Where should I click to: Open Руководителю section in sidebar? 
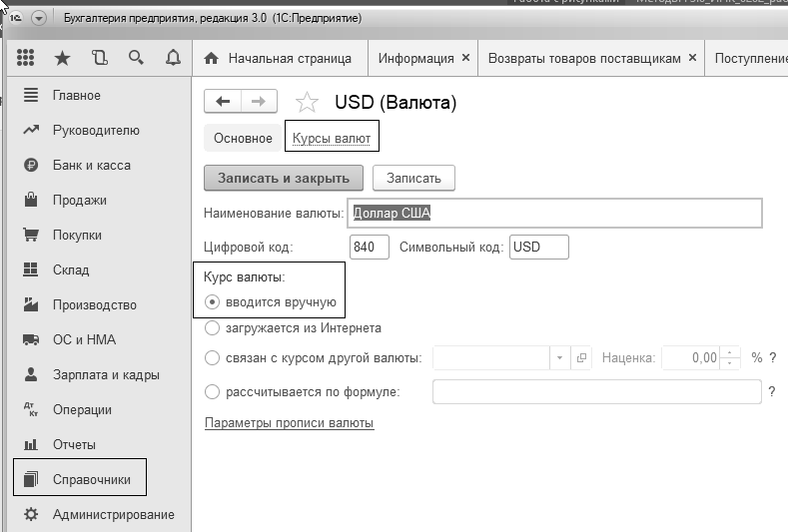tap(99, 130)
